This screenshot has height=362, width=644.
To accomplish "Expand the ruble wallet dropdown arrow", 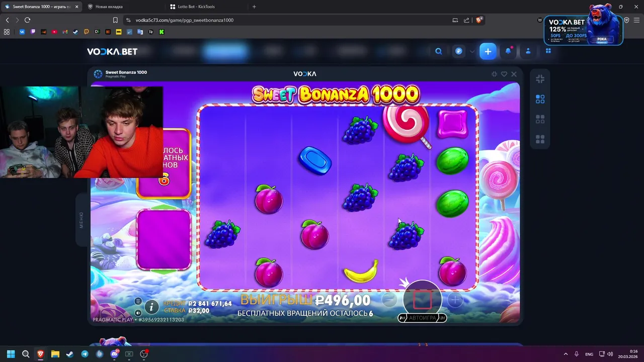I will (472, 51).
